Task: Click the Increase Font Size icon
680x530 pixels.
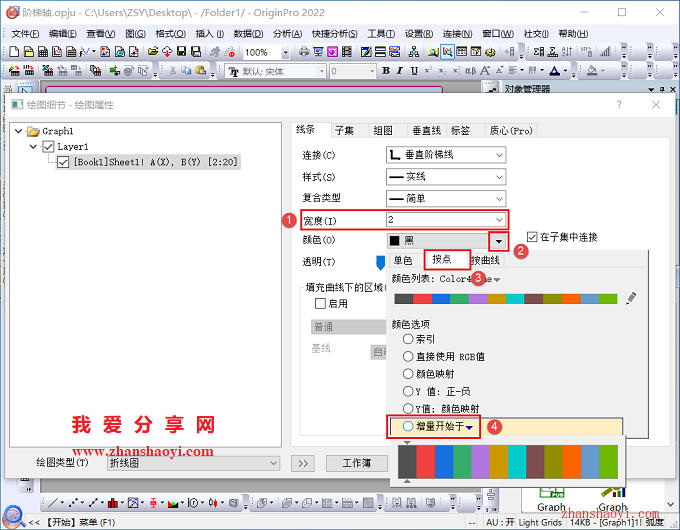Action: [485, 71]
